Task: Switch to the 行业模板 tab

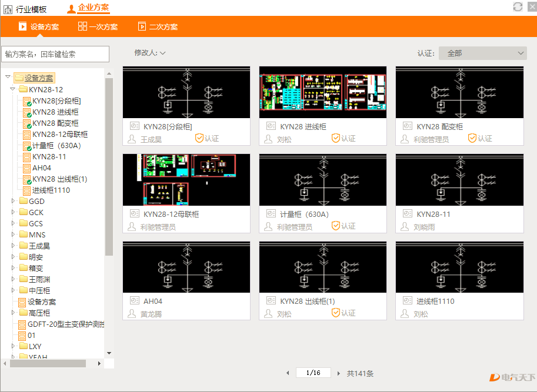Action: (25, 9)
